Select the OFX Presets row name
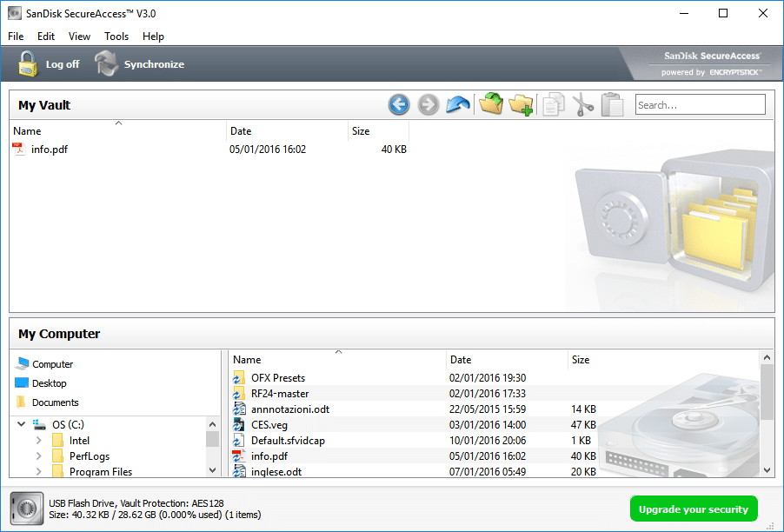Image resolution: width=784 pixels, height=532 pixels. (x=278, y=378)
